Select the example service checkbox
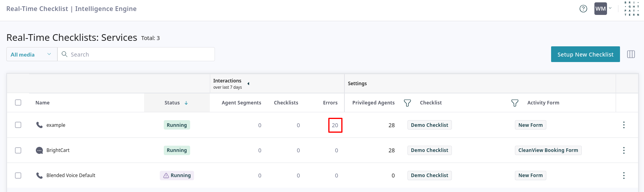Screen dimensions: 644x192 18,125
